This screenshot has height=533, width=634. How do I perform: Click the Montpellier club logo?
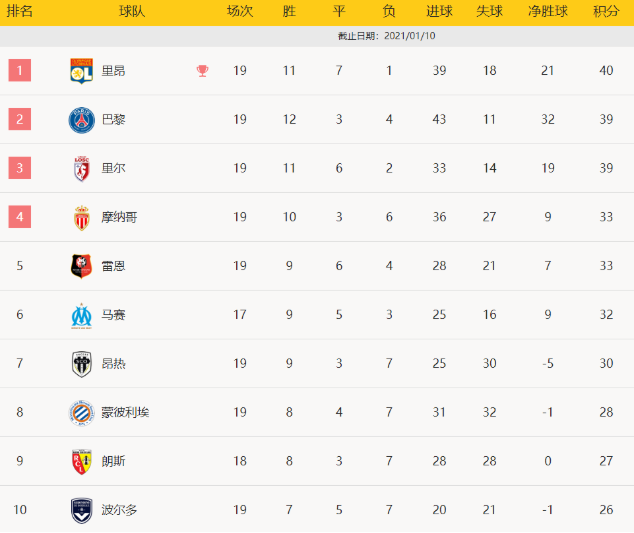pos(81,412)
